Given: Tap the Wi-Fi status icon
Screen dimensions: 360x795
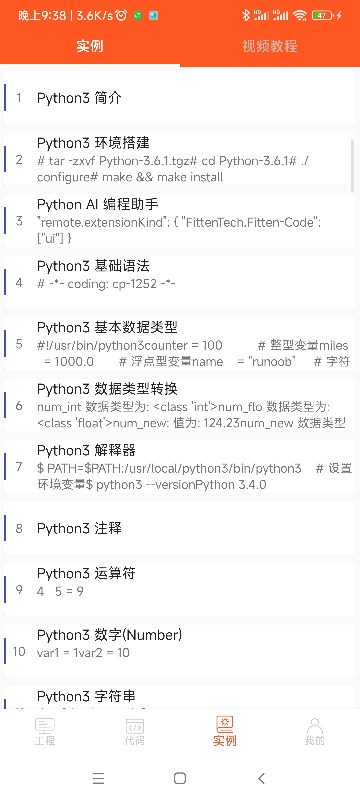Looking at the screenshot, I should (300, 15).
